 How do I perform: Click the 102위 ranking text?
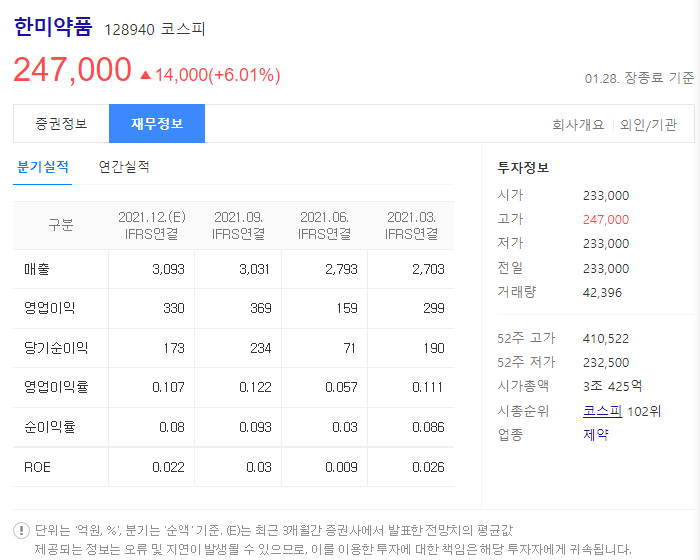644,411
